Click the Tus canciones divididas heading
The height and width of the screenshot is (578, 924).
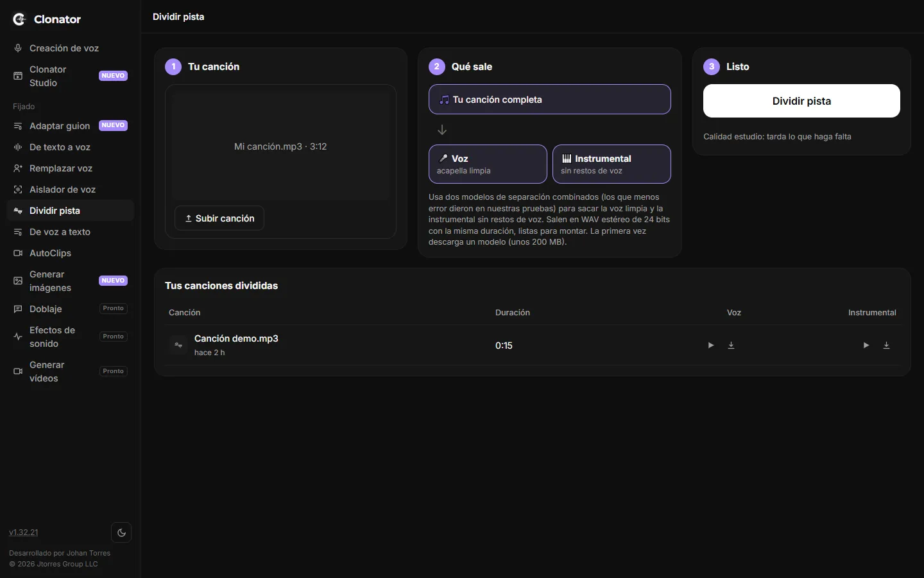click(x=221, y=286)
